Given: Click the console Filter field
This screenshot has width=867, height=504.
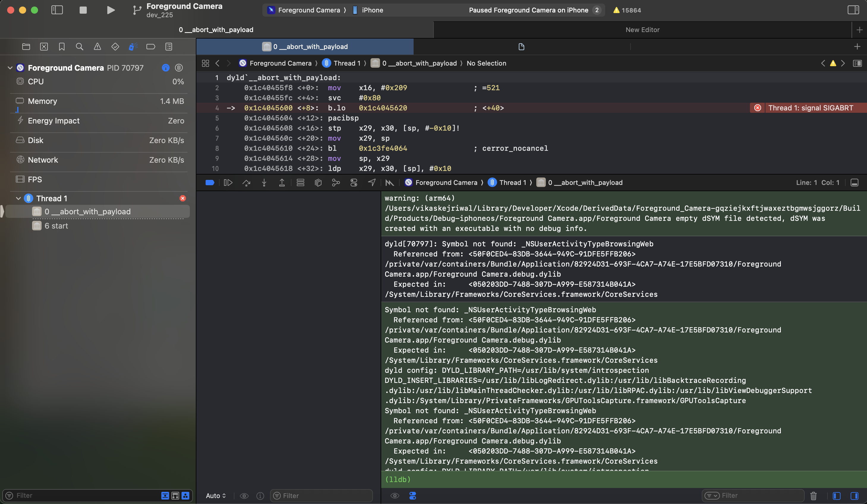Looking at the screenshot, I should click(757, 495).
